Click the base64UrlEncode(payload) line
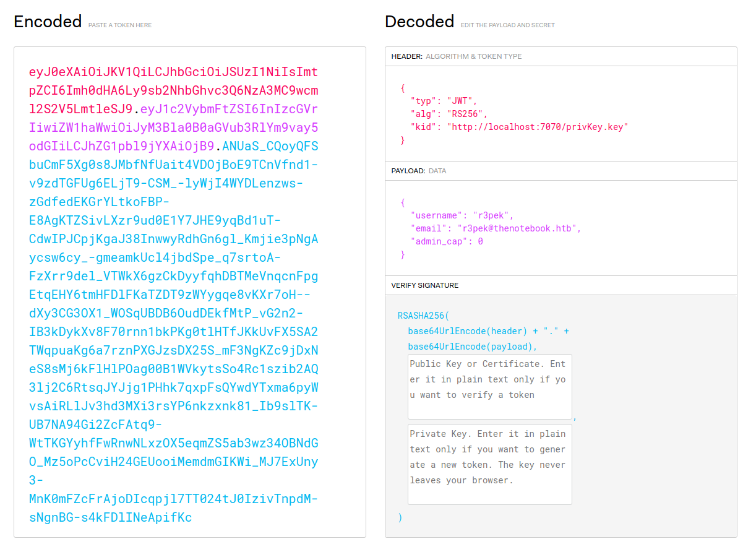The height and width of the screenshot is (552, 756). pos(473,347)
